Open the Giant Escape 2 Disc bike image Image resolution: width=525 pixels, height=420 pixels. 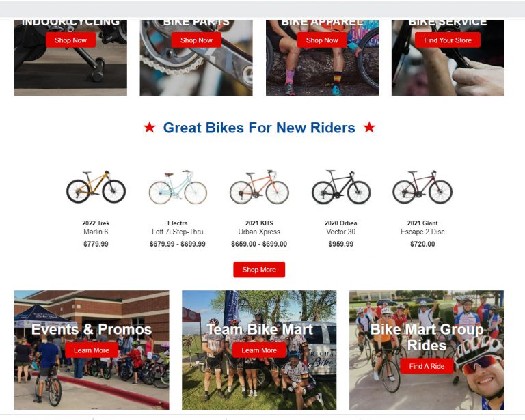click(422, 187)
